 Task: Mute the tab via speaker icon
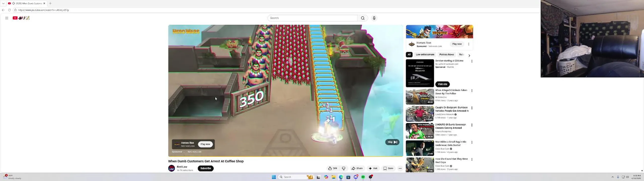tap(13, 3)
